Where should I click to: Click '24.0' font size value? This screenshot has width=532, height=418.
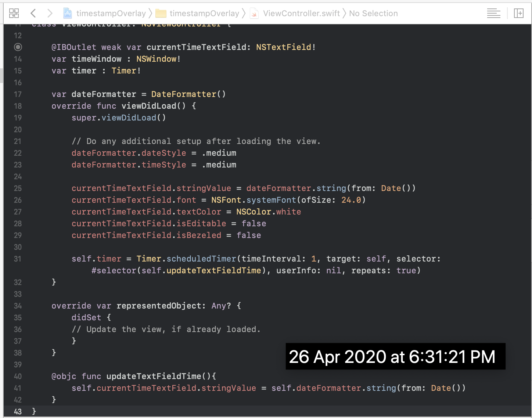tap(351, 200)
